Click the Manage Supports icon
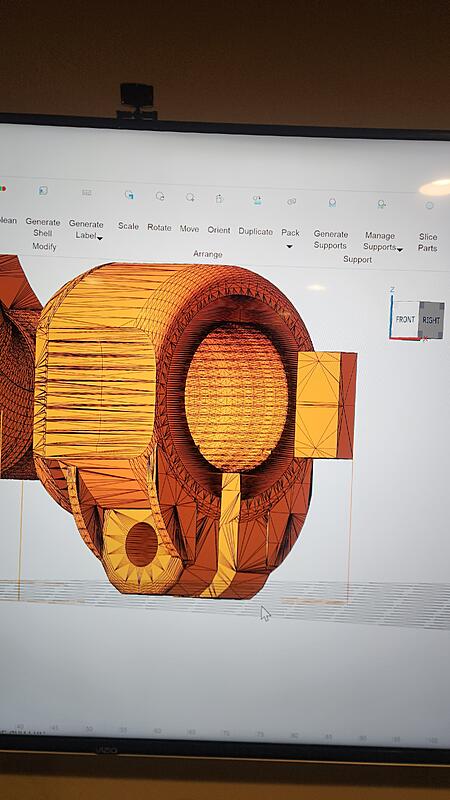The image size is (450, 800). tap(381, 204)
